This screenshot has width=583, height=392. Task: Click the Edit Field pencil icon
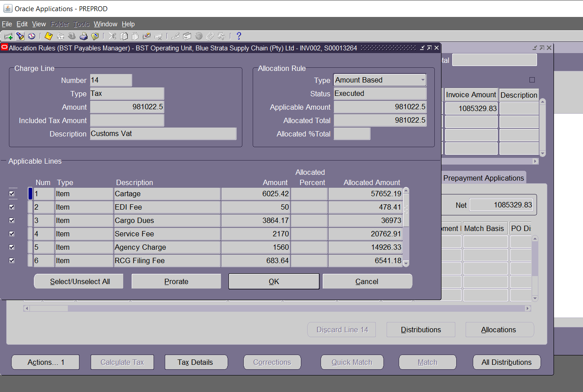(175, 36)
